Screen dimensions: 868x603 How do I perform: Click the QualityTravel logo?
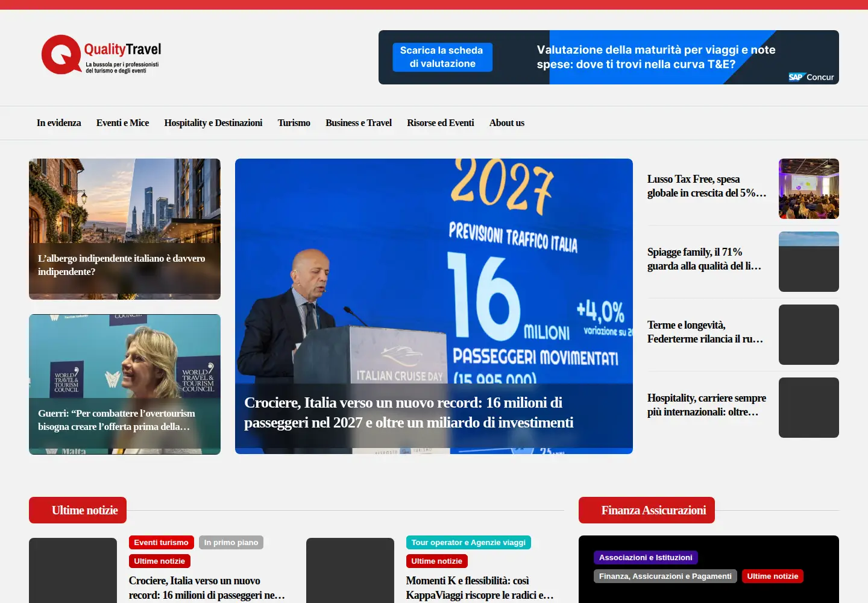point(101,55)
